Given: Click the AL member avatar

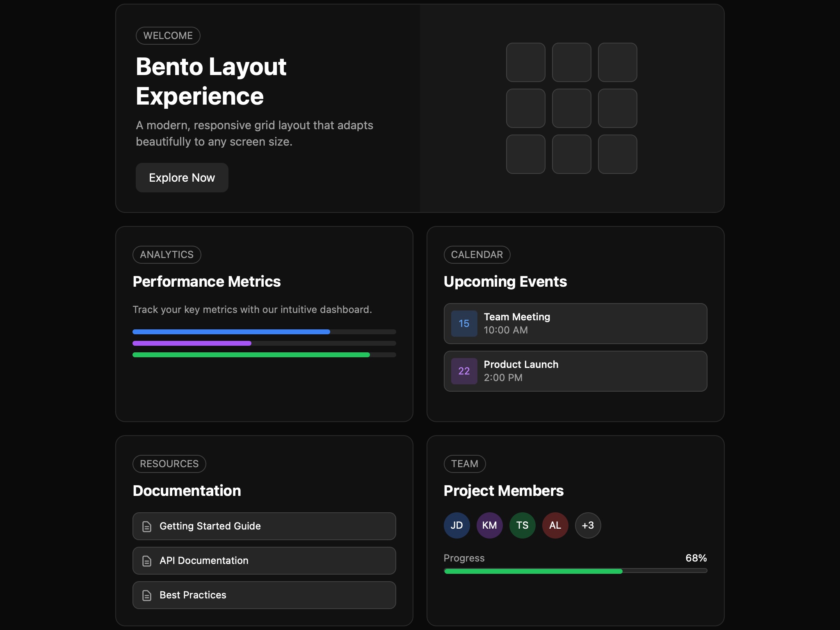Looking at the screenshot, I should click(x=555, y=525).
